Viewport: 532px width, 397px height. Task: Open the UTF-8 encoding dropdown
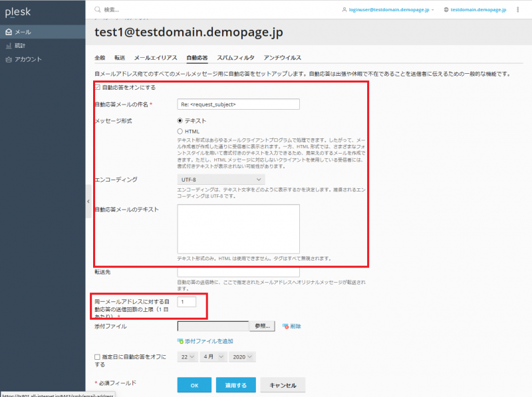click(x=221, y=180)
